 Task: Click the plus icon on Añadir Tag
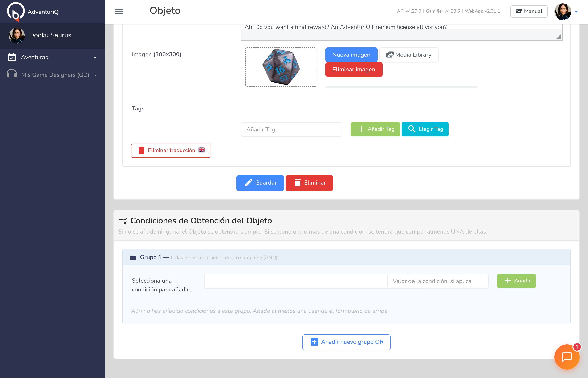pyautogui.click(x=361, y=129)
